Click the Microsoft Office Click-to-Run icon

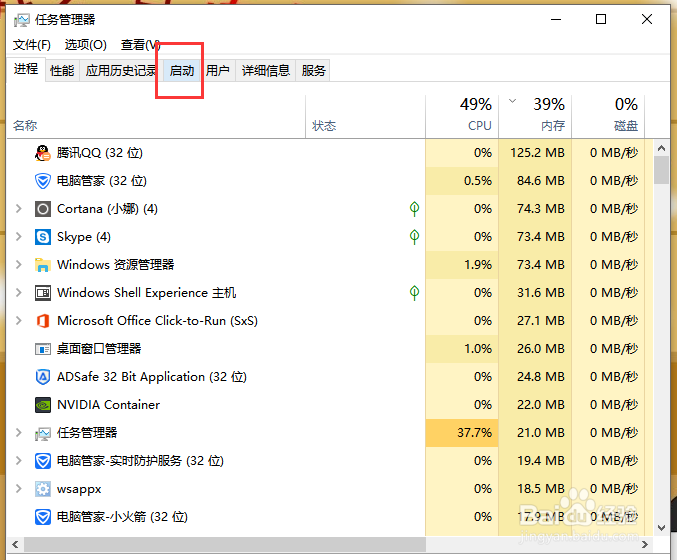click(x=43, y=321)
